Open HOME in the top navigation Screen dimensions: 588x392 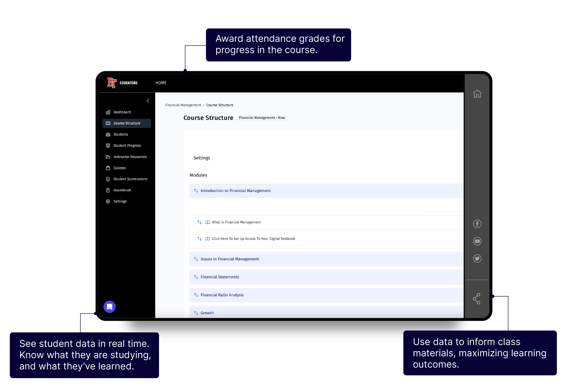pos(161,83)
